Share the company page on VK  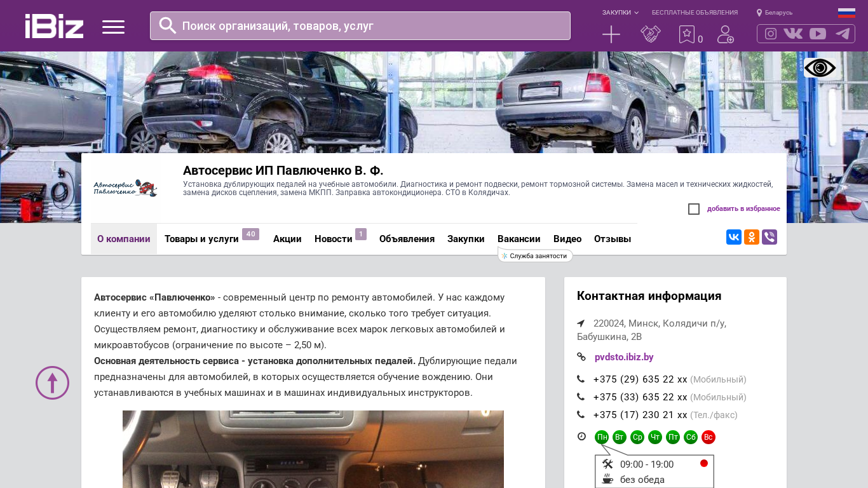(x=734, y=237)
